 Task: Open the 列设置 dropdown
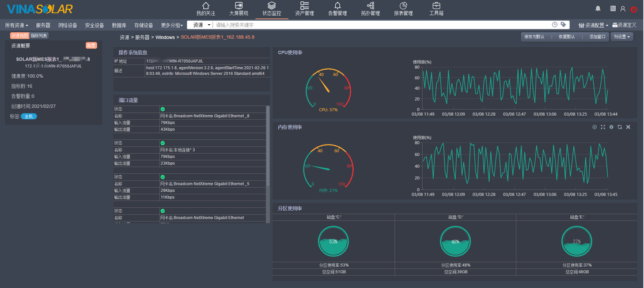tap(622, 36)
